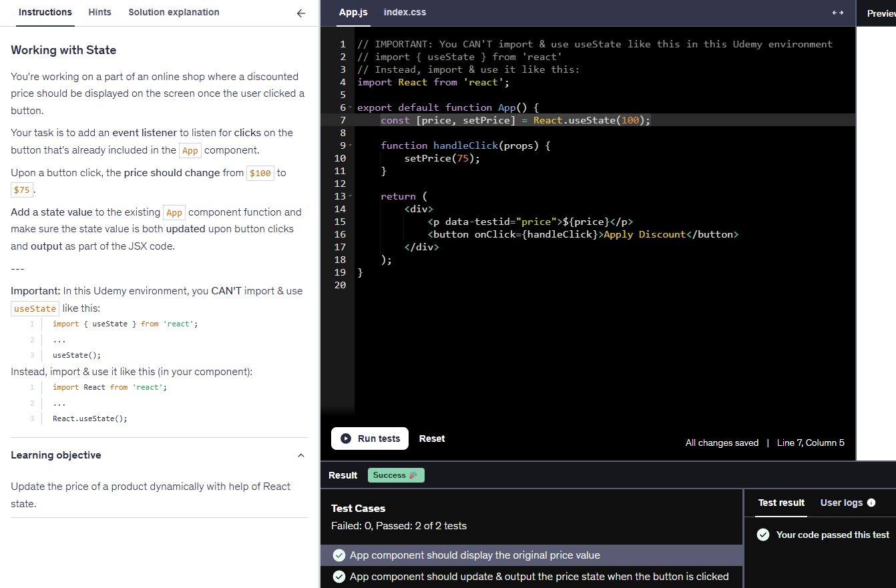The image size is (896, 588).
Task: Click the info icon beside User logs
Action: click(871, 503)
